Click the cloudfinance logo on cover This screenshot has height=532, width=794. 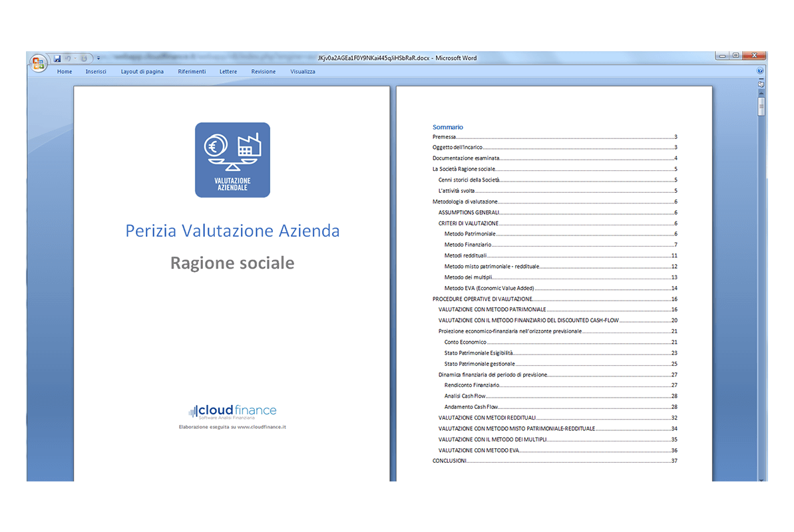[232, 411]
